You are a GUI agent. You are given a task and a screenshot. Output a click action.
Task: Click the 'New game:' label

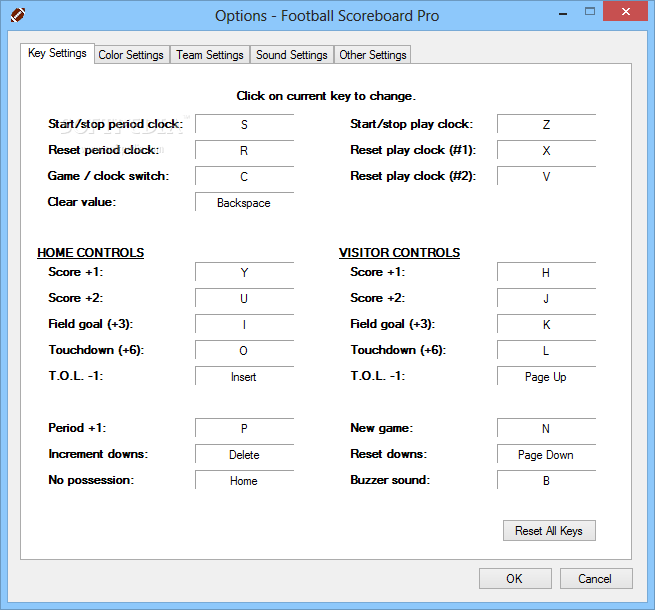click(381, 428)
